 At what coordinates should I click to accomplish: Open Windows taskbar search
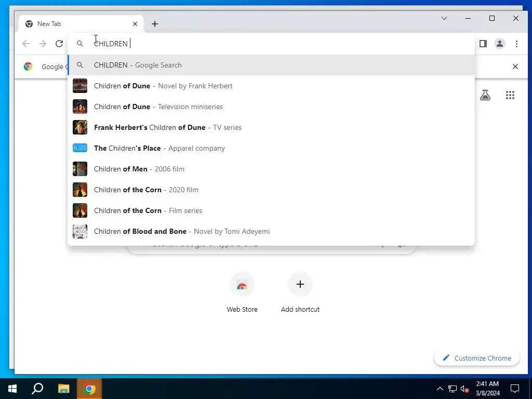(x=37, y=389)
